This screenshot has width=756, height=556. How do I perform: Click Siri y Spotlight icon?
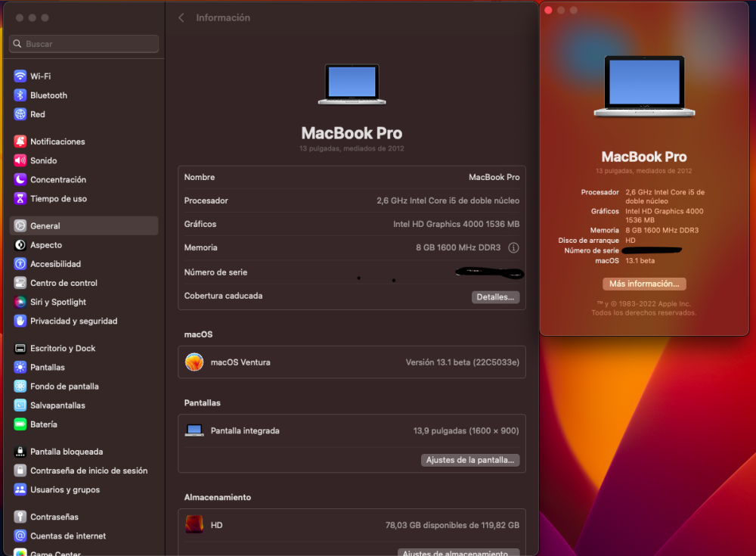pos(20,302)
